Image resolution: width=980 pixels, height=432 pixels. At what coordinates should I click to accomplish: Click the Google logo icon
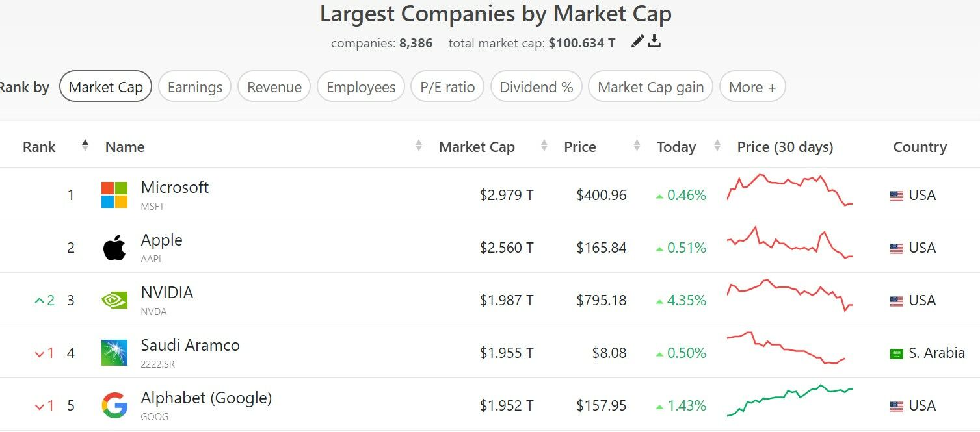click(114, 405)
